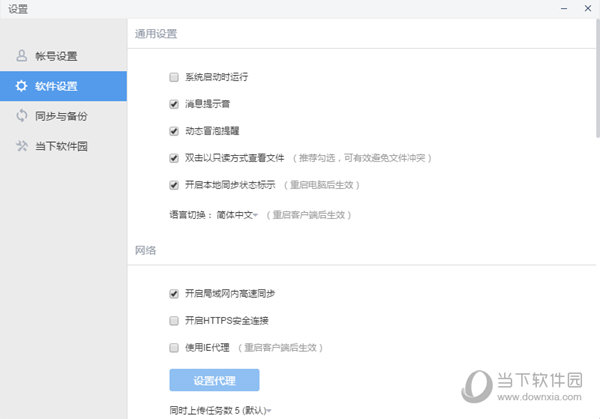600x419 pixels.
Task: Click the tools icon beside 当下软件园
Action: click(x=22, y=146)
